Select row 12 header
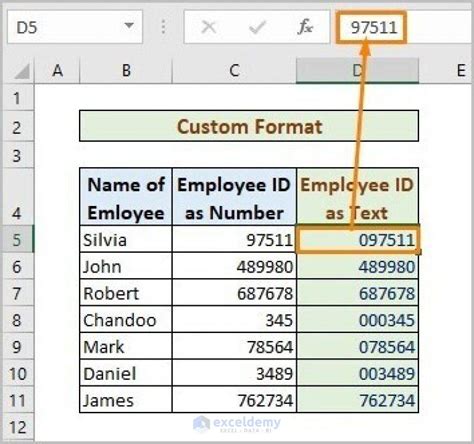Screen dimensions: 474x444 (x=17, y=427)
